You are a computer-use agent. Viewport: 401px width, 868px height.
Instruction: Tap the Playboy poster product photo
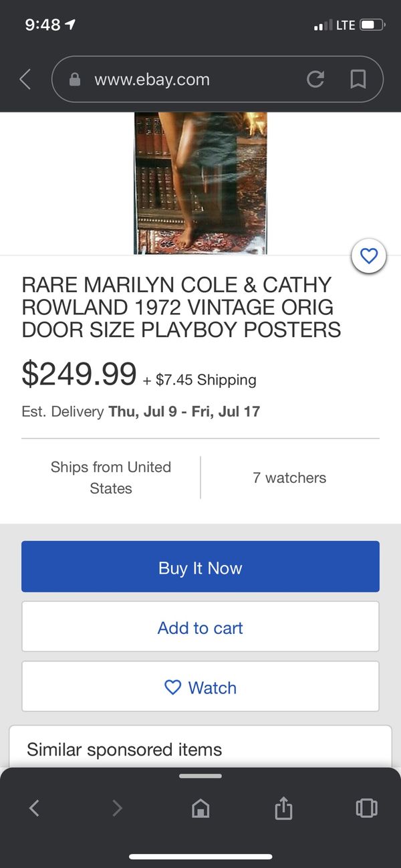(200, 181)
